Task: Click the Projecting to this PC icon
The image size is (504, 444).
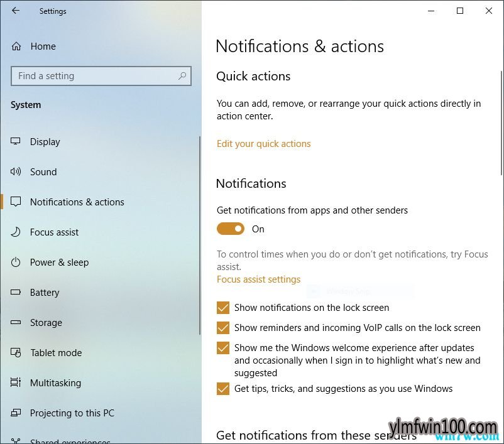Action: click(x=16, y=413)
